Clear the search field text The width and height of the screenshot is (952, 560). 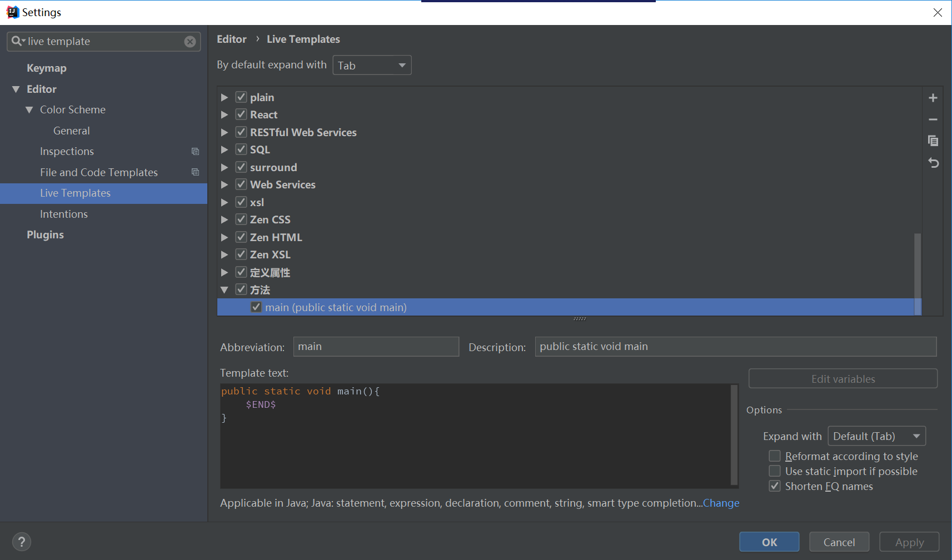(190, 42)
